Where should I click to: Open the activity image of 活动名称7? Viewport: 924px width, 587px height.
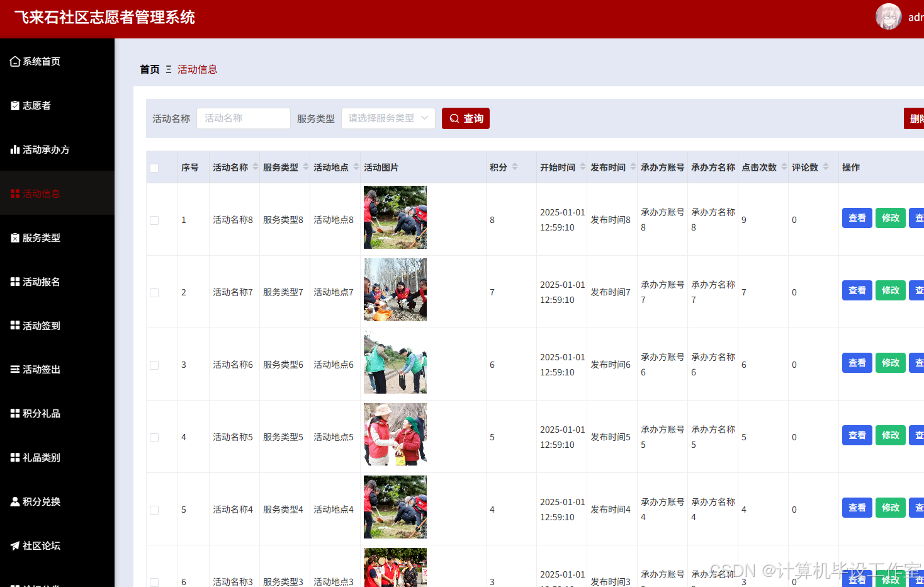395,290
